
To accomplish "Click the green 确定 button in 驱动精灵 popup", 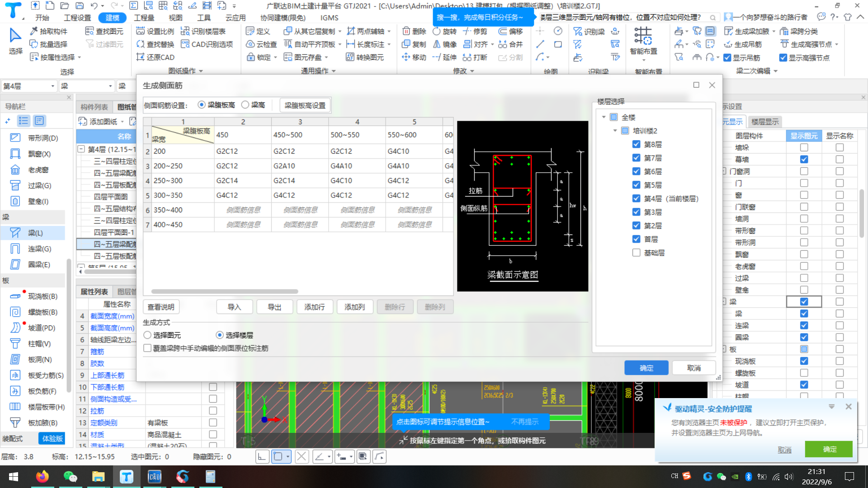I will coord(829,449).
